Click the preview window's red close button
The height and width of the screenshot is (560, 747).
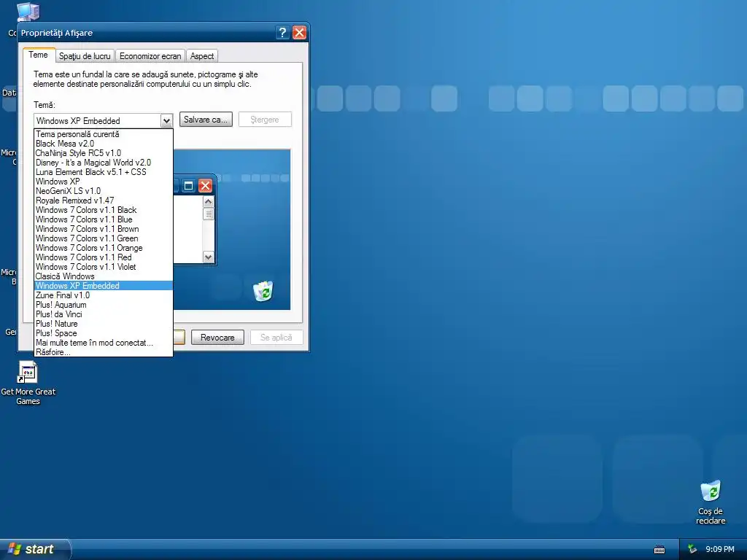coord(205,186)
